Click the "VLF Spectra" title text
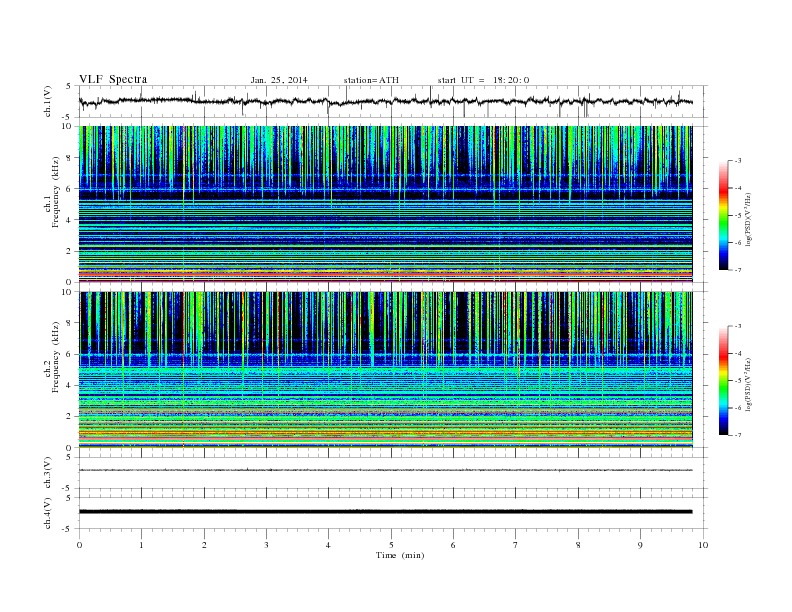The height and width of the screenshot is (612, 792). click(x=113, y=79)
